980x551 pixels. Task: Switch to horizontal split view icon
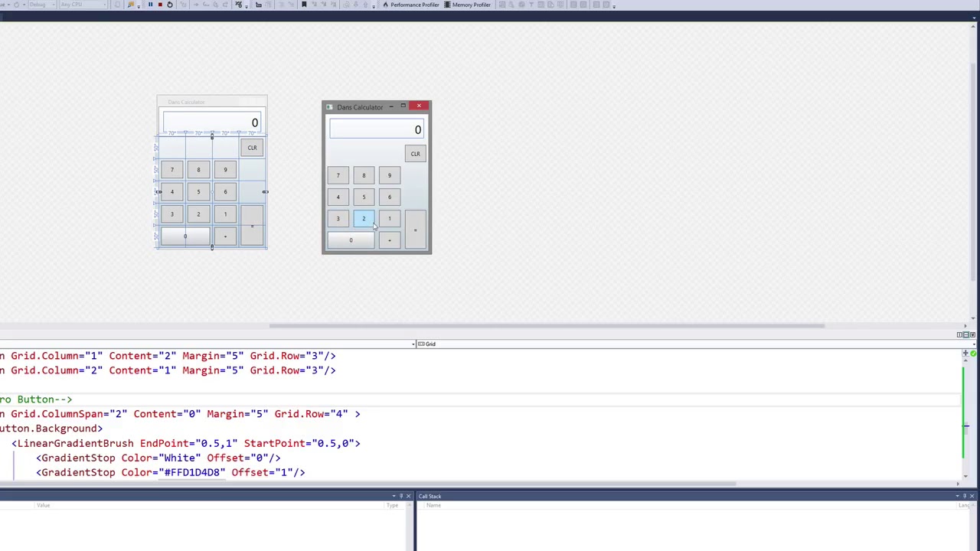(965, 334)
